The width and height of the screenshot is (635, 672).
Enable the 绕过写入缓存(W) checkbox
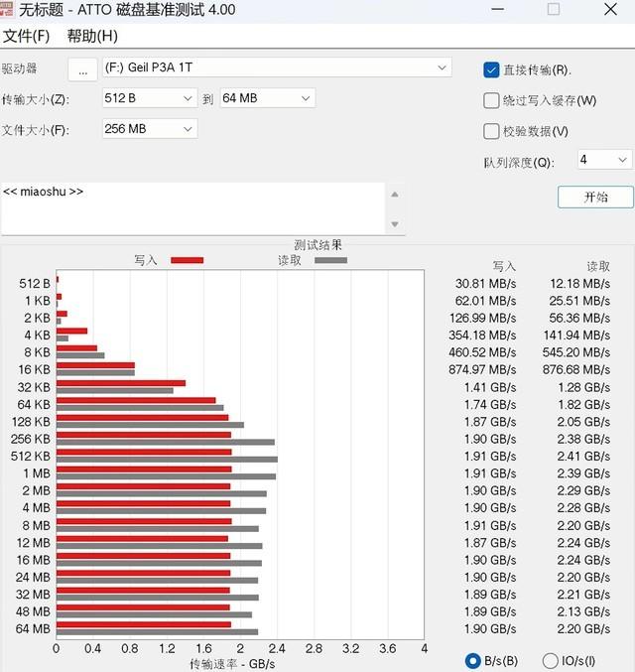point(491,100)
